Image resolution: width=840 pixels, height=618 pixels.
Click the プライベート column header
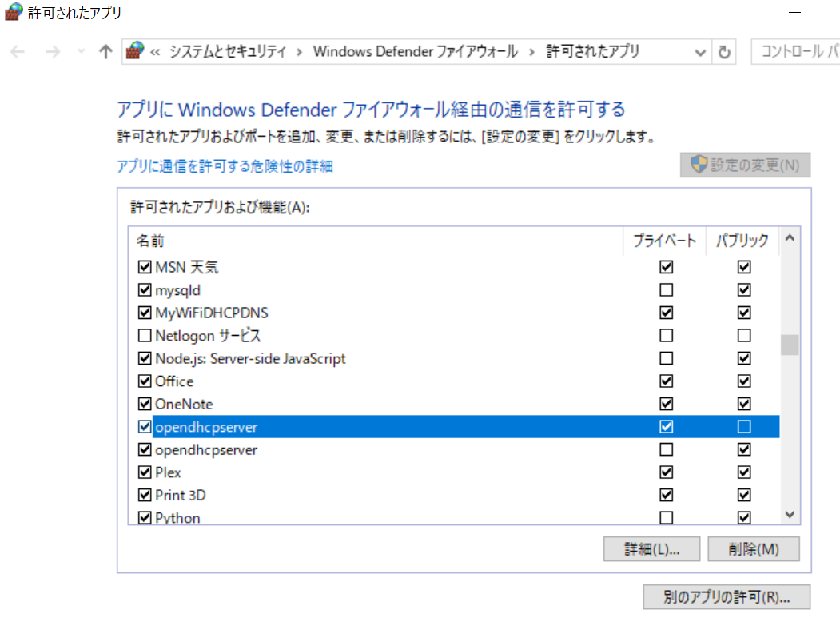coord(664,241)
